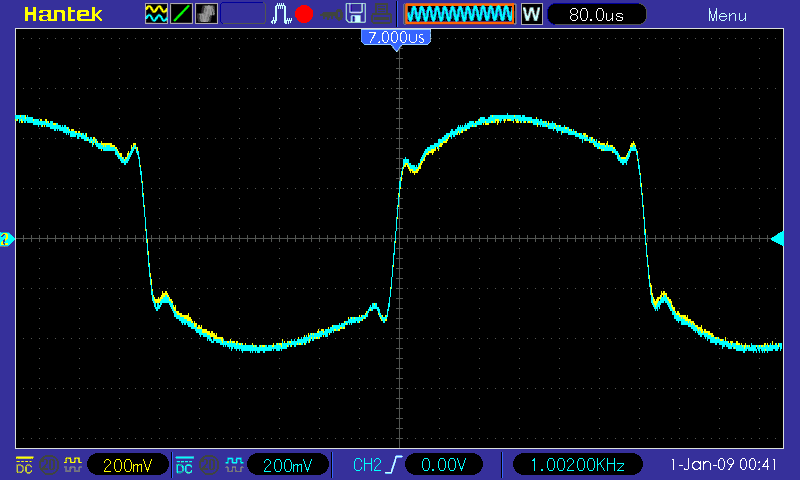This screenshot has height=480, width=800.
Task: Click the CH2 trigger source label
Action: [x=367, y=465]
